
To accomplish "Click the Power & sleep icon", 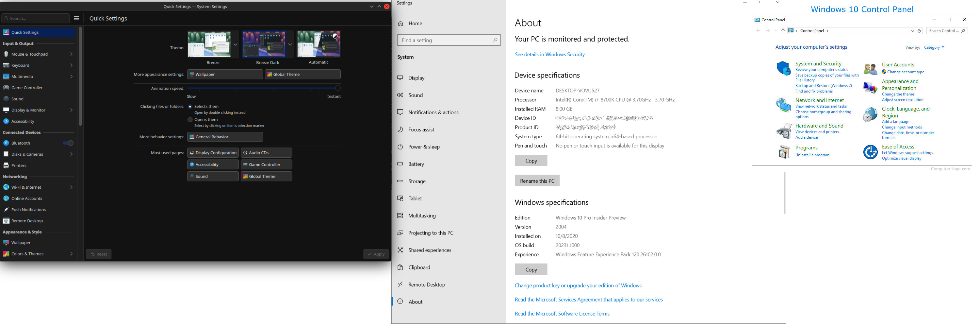I will pyautogui.click(x=400, y=146).
